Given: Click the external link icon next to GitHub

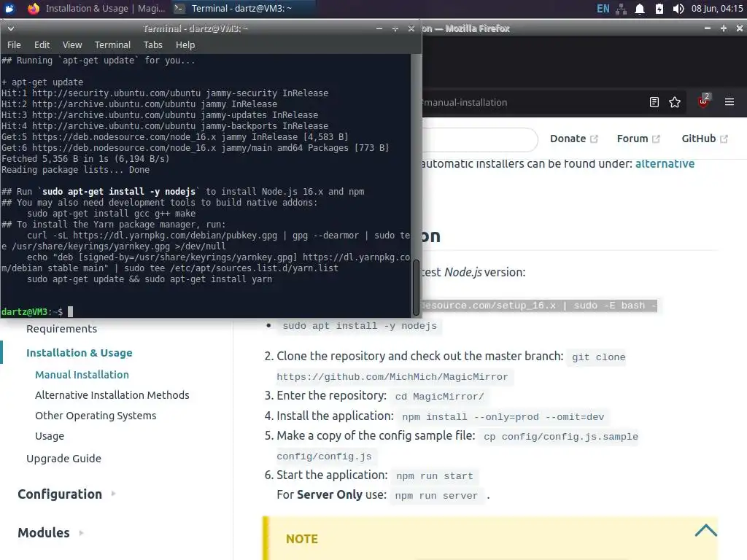Looking at the screenshot, I should point(724,139).
